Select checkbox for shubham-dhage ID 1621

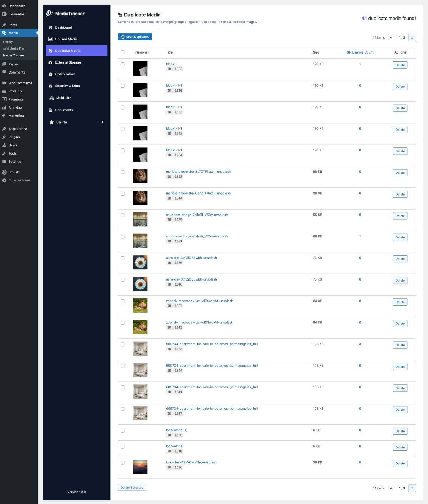(123, 237)
